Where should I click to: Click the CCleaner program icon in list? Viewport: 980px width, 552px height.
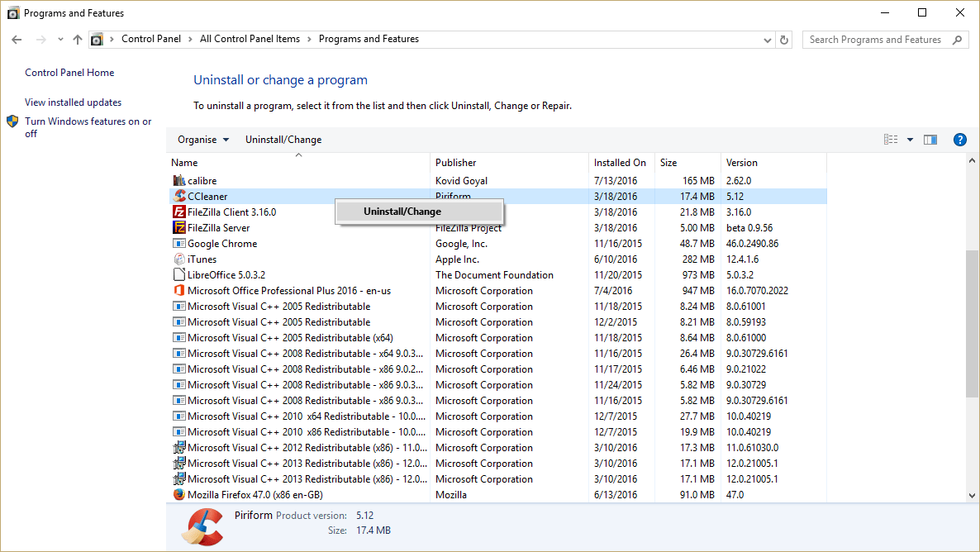click(179, 197)
